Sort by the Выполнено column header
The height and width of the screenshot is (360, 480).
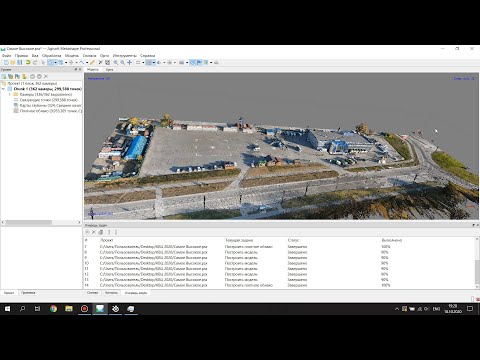tap(392, 240)
